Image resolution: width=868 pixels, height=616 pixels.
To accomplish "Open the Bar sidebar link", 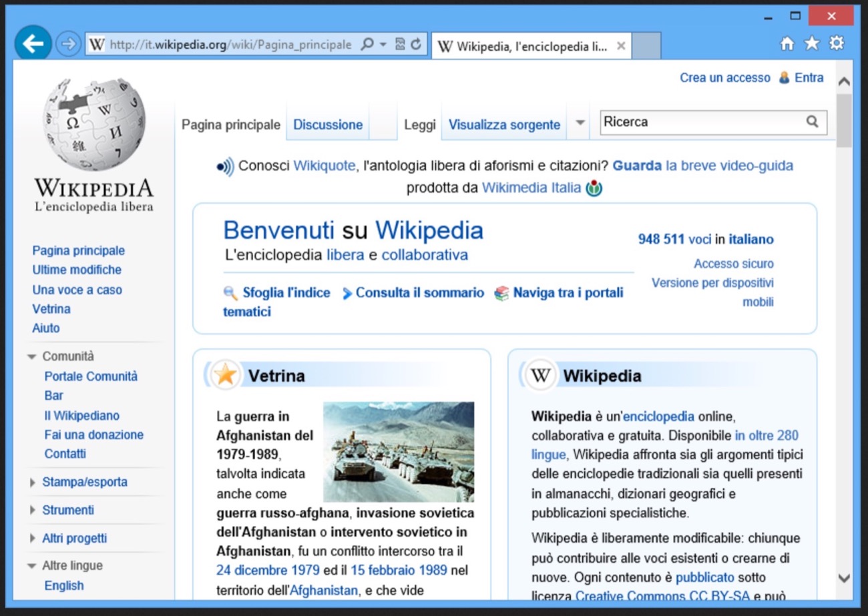I will (x=54, y=396).
